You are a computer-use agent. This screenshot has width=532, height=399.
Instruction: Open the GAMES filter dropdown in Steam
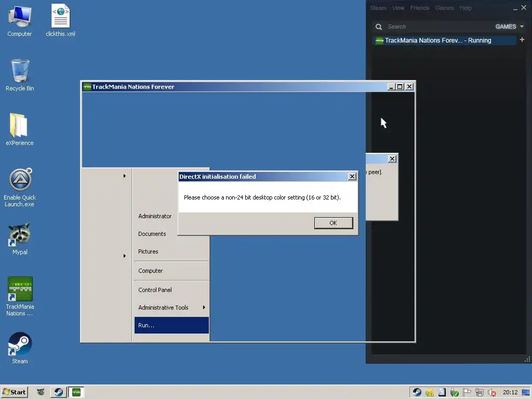point(509,26)
